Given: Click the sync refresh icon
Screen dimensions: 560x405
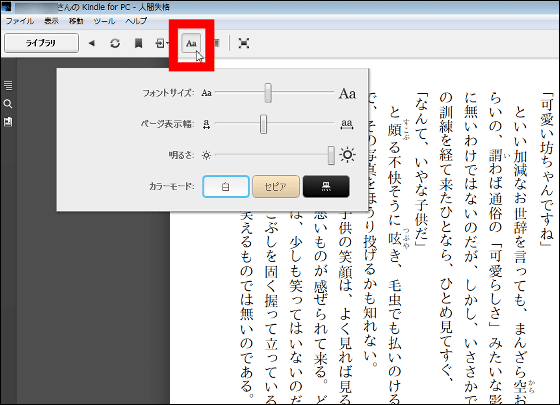Looking at the screenshot, I should click(115, 44).
